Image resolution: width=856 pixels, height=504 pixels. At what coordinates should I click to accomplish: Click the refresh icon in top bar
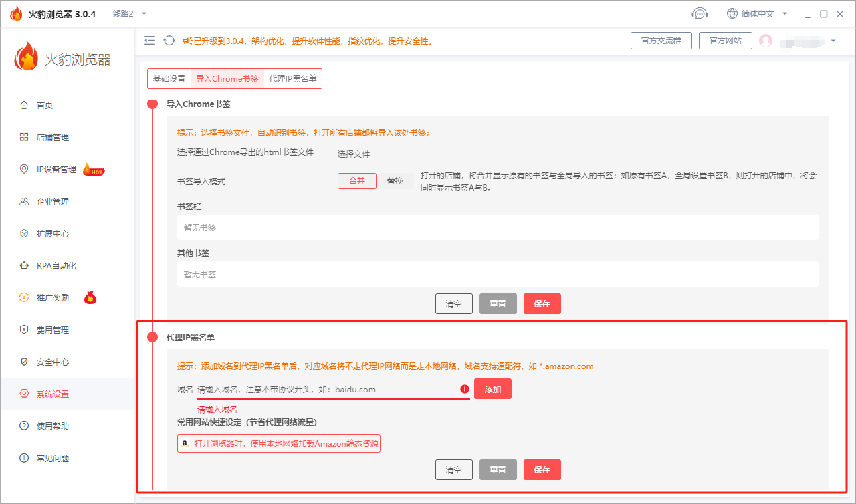[169, 41]
